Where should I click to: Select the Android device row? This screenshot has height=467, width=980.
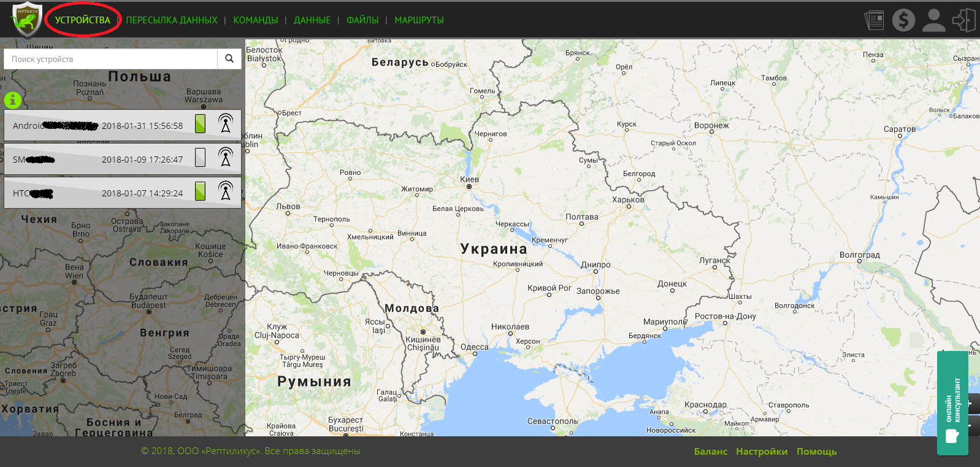pyautogui.click(x=123, y=125)
